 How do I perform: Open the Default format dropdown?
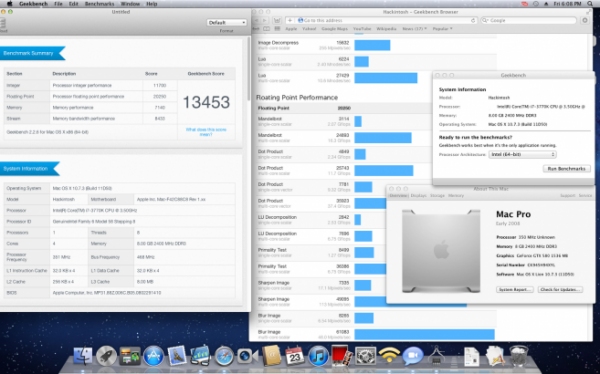[227, 23]
